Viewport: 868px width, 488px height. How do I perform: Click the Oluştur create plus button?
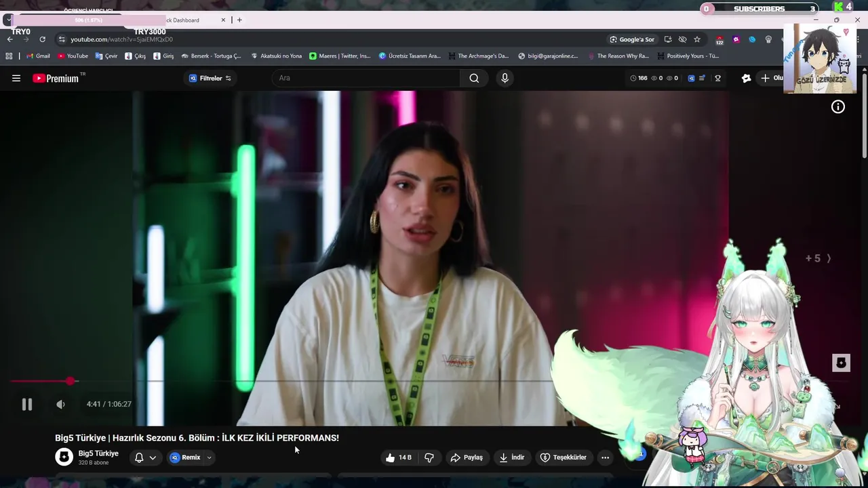tap(771, 78)
